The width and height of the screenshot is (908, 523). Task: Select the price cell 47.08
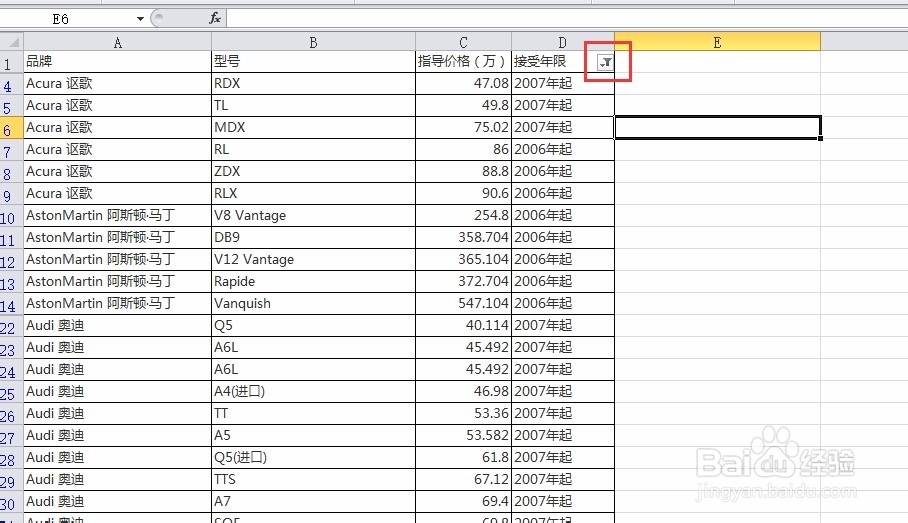(x=463, y=83)
